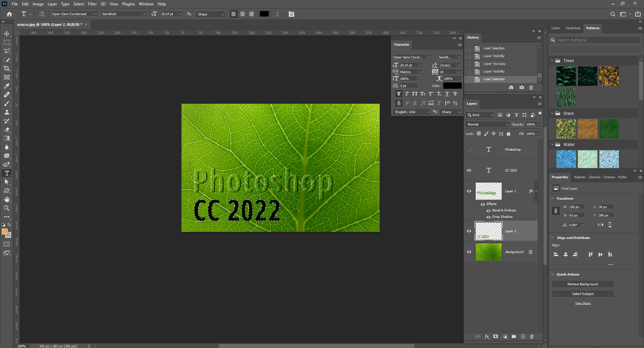
Task: Hide Layer 1 visibility
Action: point(469,191)
